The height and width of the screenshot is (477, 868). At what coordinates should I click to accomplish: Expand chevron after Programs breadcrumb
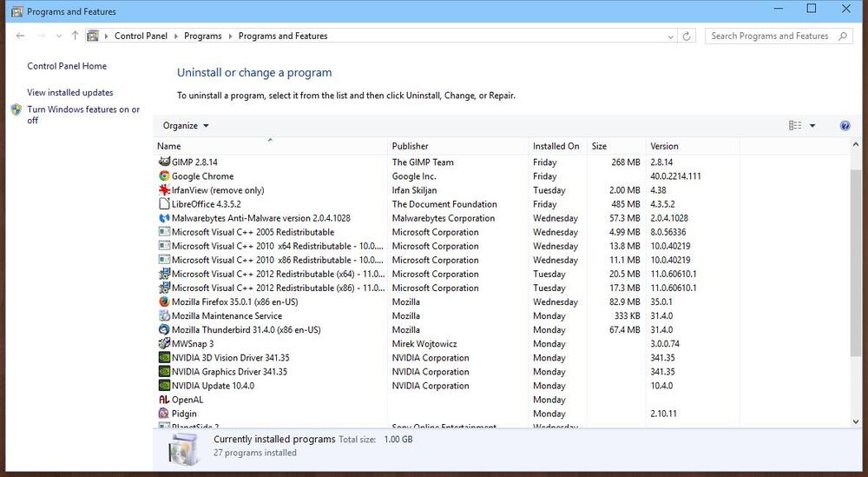(x=230, y=36)
